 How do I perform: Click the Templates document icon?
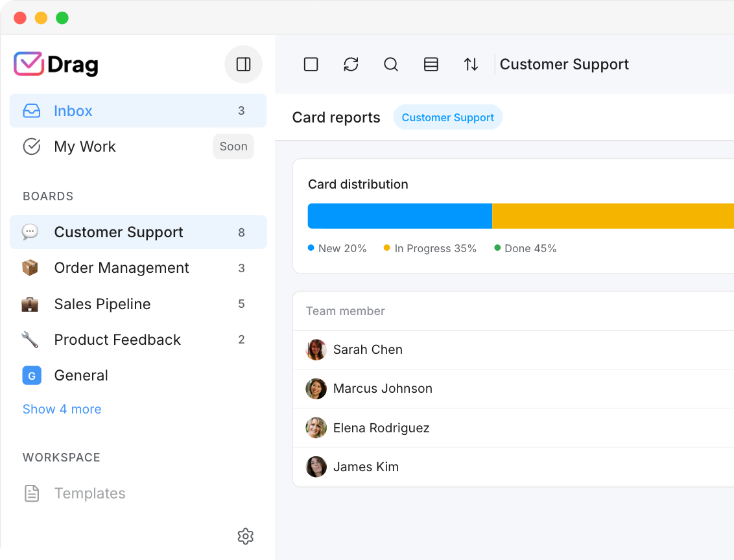[31, 493]
